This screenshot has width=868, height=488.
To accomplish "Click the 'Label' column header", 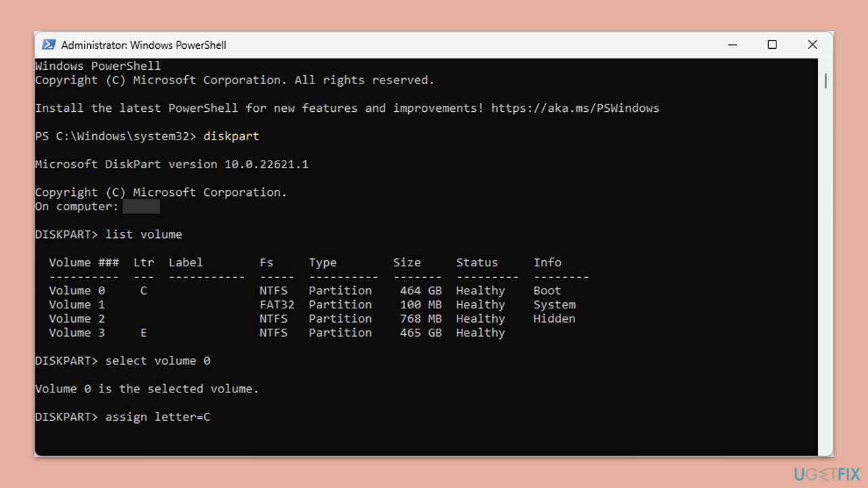I will pyautogui.click(x=186, y=262).
